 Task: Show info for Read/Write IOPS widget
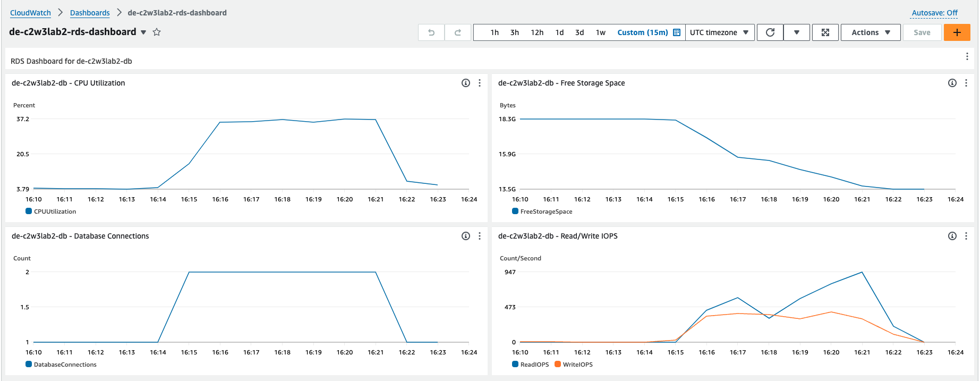[952, 236]
